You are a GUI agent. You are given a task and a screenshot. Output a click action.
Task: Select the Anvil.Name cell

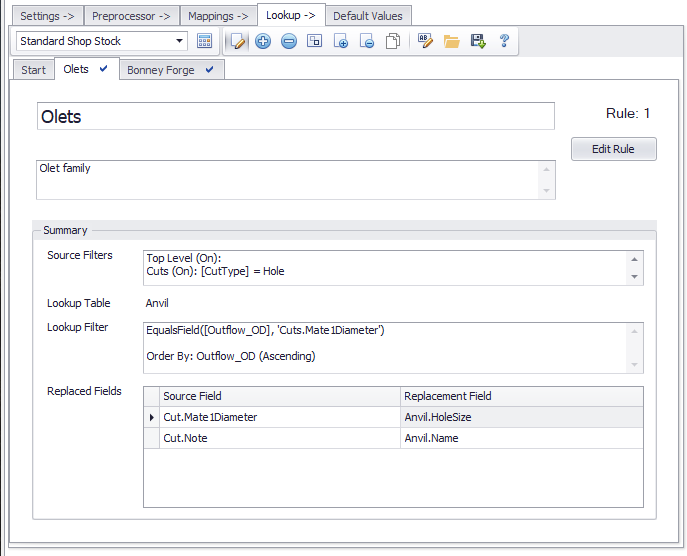(522, 438)
